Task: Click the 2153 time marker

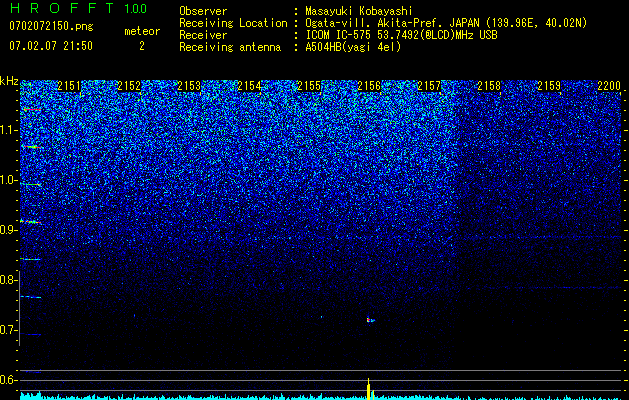Action: click(x=189, y=86)
